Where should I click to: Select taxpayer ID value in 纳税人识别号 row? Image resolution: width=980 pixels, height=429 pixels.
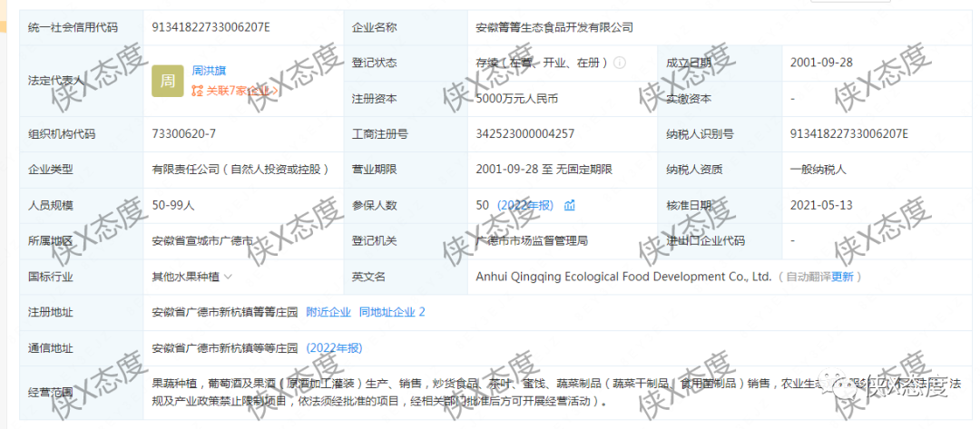(848, 133)
